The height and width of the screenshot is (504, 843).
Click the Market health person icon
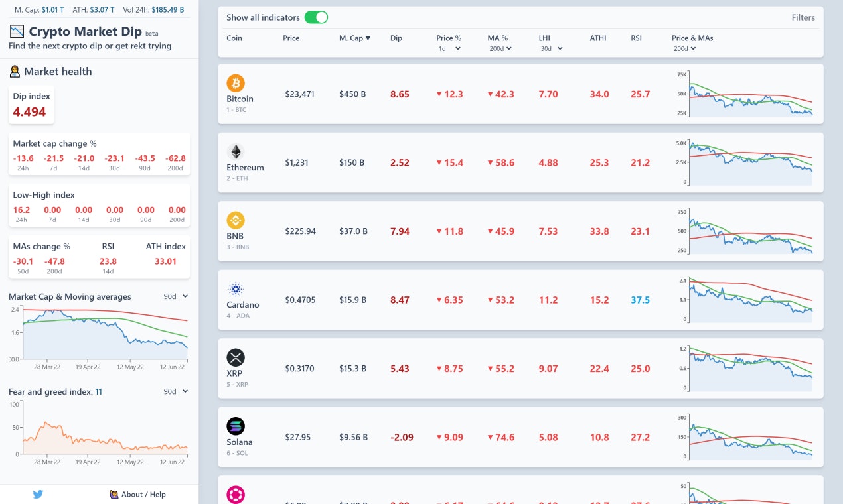[15, 71]
